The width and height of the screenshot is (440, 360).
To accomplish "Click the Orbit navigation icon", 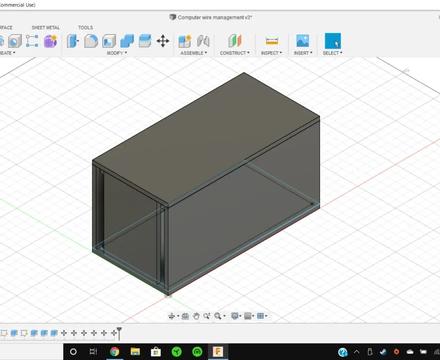I will click(x=172, y=316).
